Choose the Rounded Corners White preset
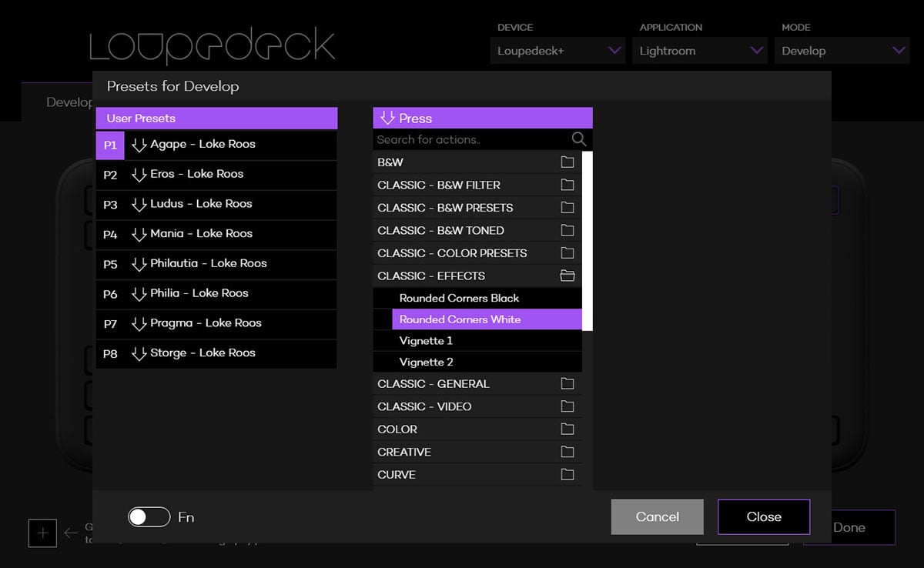 pos(487,319)
